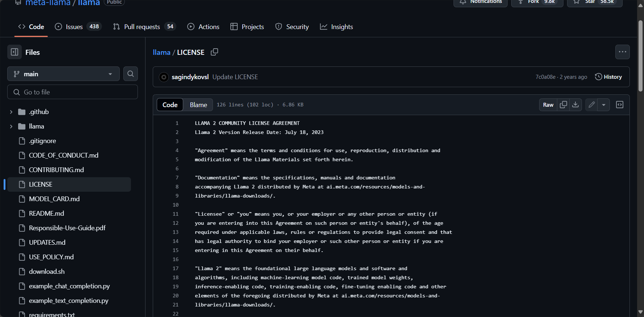
Task: Open the main branch dropdown
Action: click(x=63, y=74)
